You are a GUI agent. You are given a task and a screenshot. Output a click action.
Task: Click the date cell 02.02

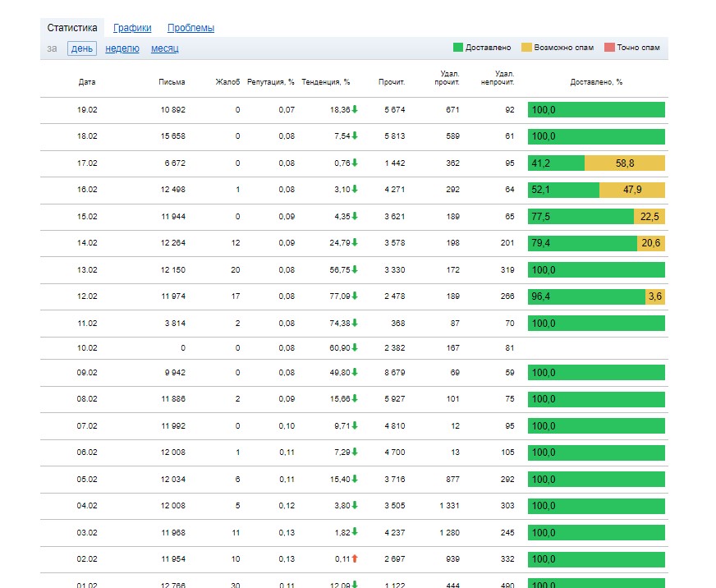87,559
